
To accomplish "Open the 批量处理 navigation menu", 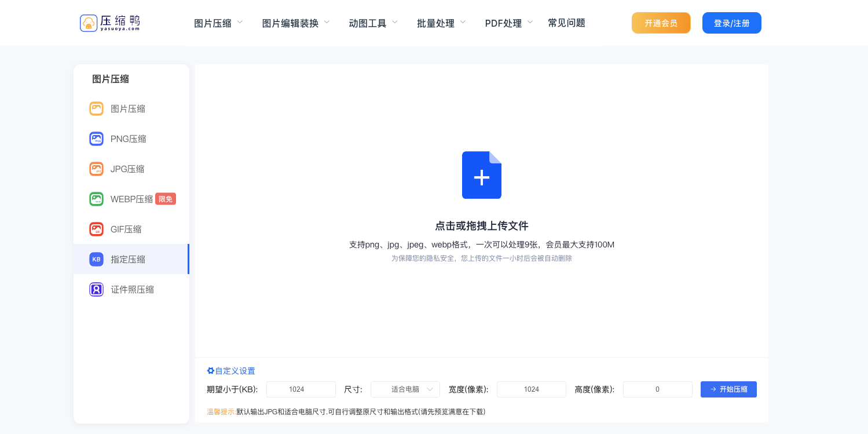I will 435,23.
